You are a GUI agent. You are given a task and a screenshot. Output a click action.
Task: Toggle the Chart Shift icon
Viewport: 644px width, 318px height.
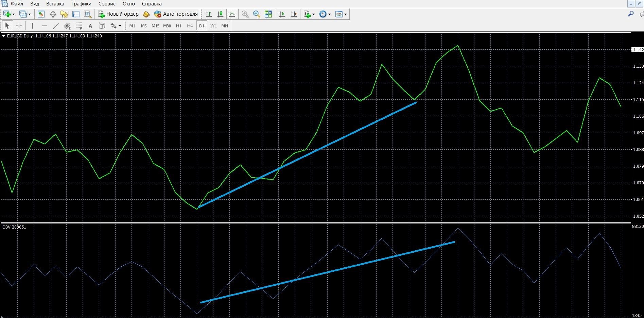(294, 14)
